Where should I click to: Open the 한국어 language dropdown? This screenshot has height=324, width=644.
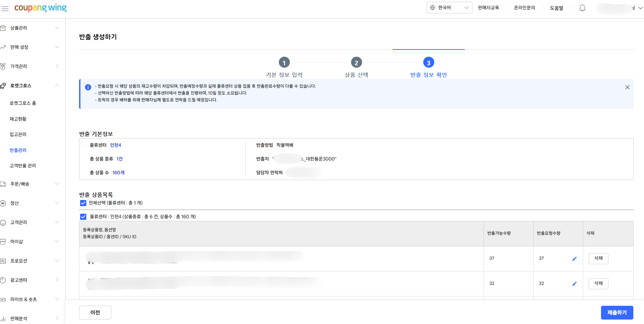pyautogui.click(x=449, y=7)
